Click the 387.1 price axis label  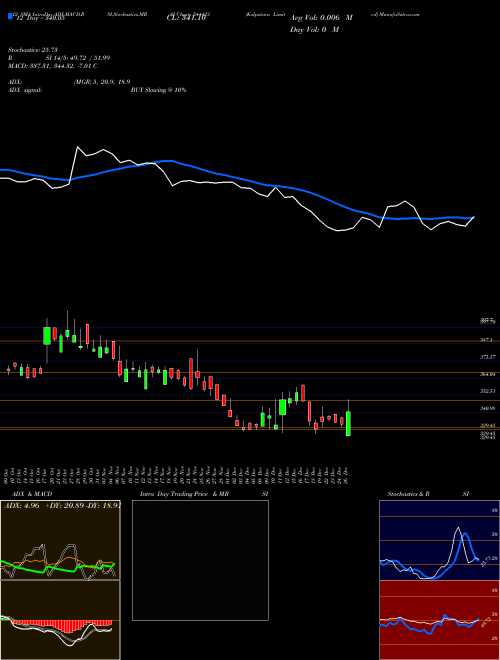point(487,339)
